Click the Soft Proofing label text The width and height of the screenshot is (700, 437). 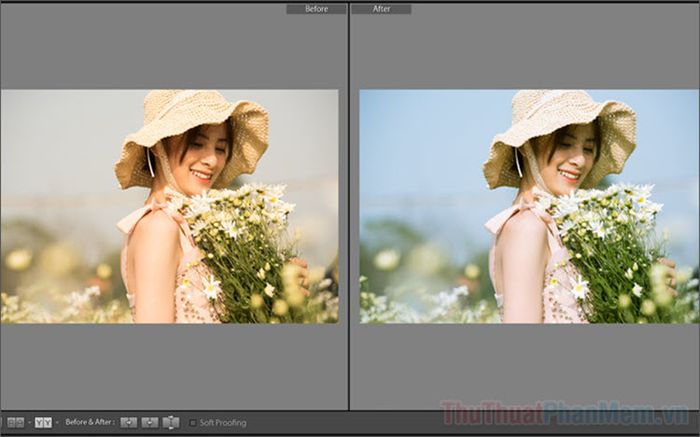223,422
